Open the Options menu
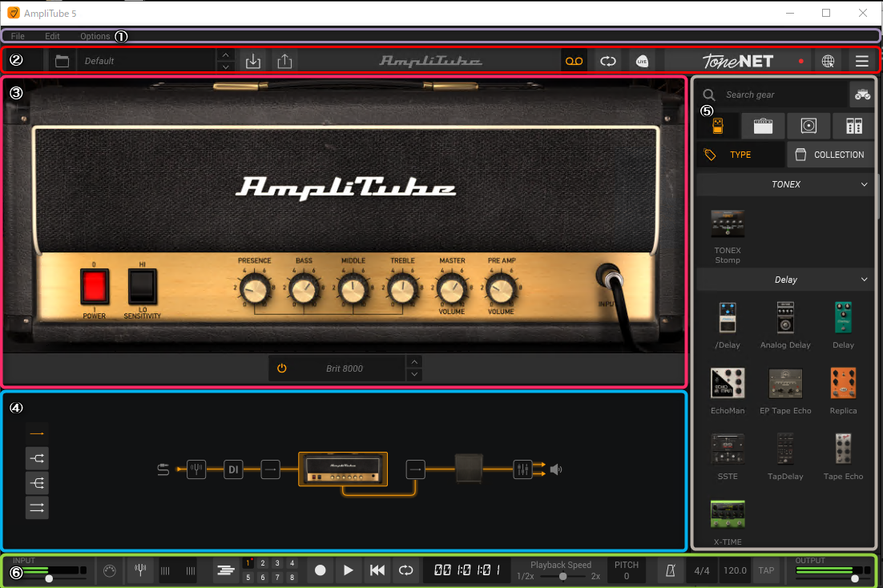The height and width of the screenshot is (588, 883). [95, 36]
